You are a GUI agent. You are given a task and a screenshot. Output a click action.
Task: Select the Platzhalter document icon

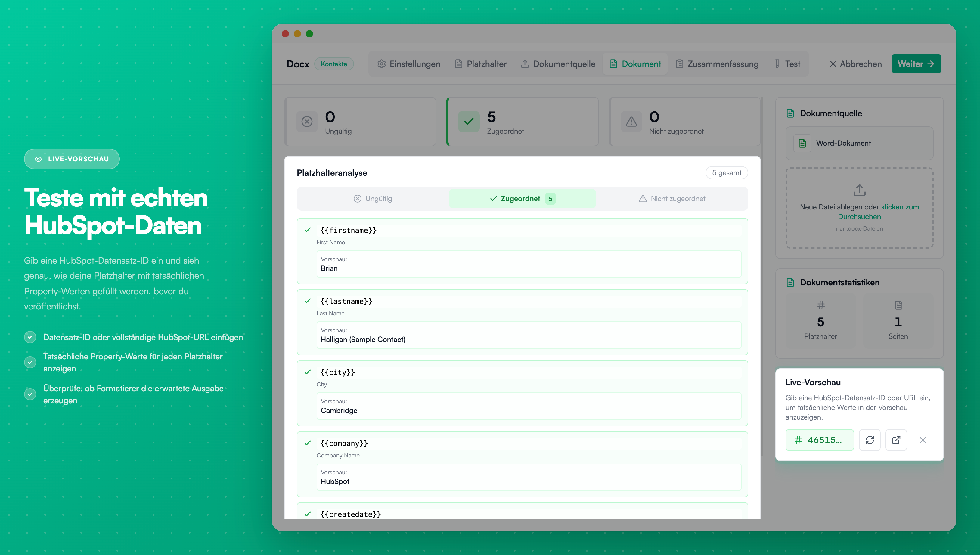459,64
